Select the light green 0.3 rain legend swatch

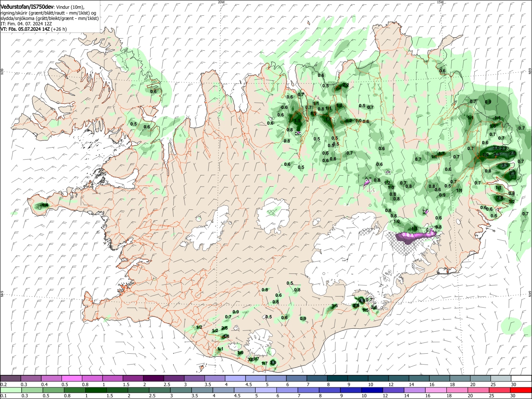click(x=32, y=390)
